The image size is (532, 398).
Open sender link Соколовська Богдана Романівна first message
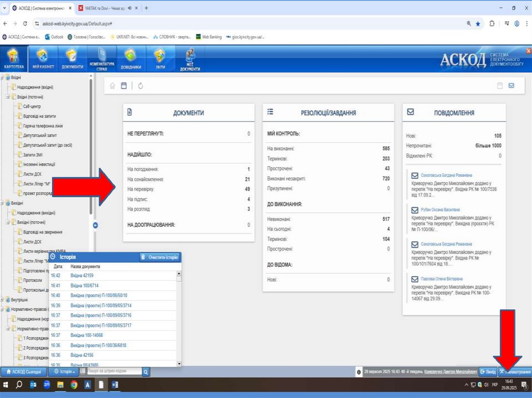tap(446, 175)
